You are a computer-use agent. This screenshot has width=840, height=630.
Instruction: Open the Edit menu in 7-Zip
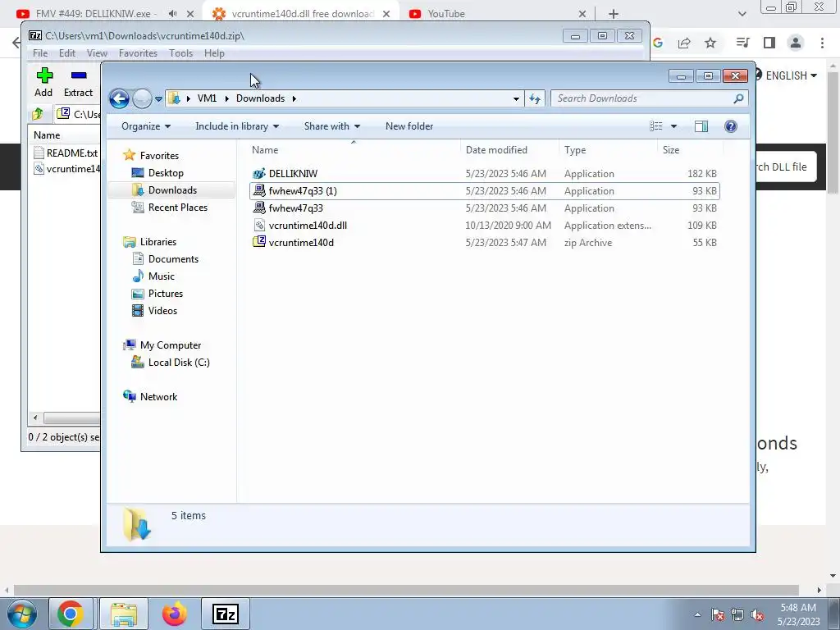coord(67,53)
